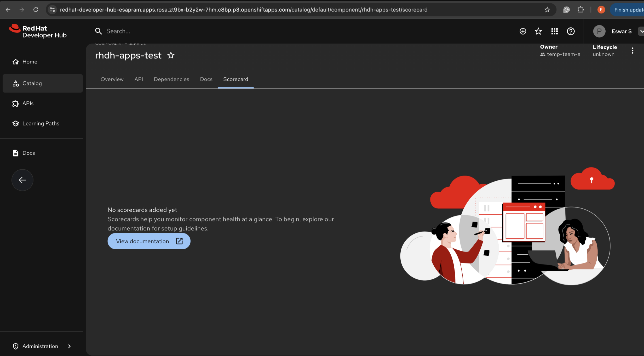644x356 pixels.
Task: Open starred items icon in top header
Action: 538,31
